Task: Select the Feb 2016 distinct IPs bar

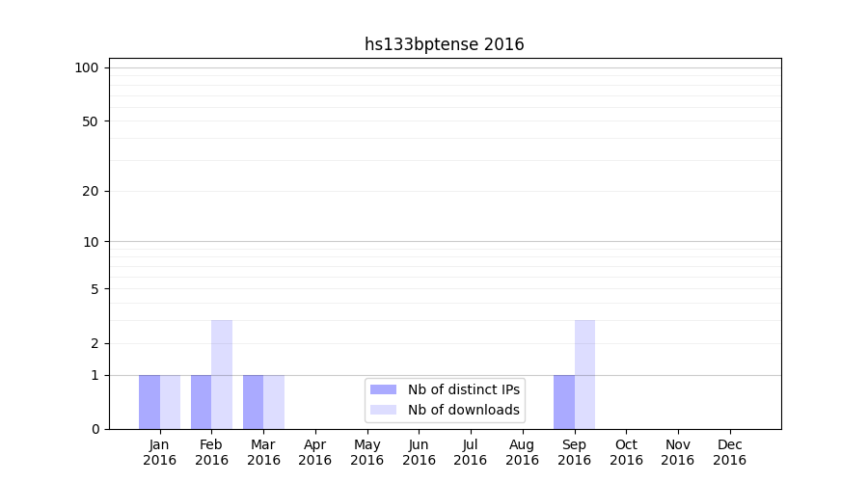Action: (x=201, y=402)
